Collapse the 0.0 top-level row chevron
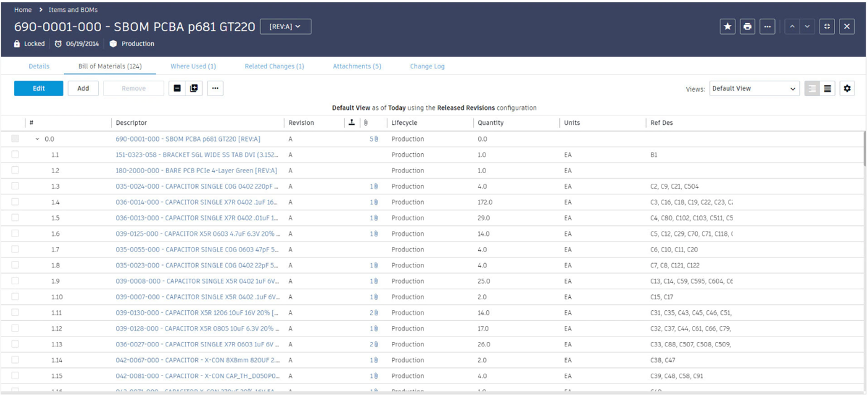The height and width of the screenshot is (396, 868). pyautogui.click(x=37, y=139)
